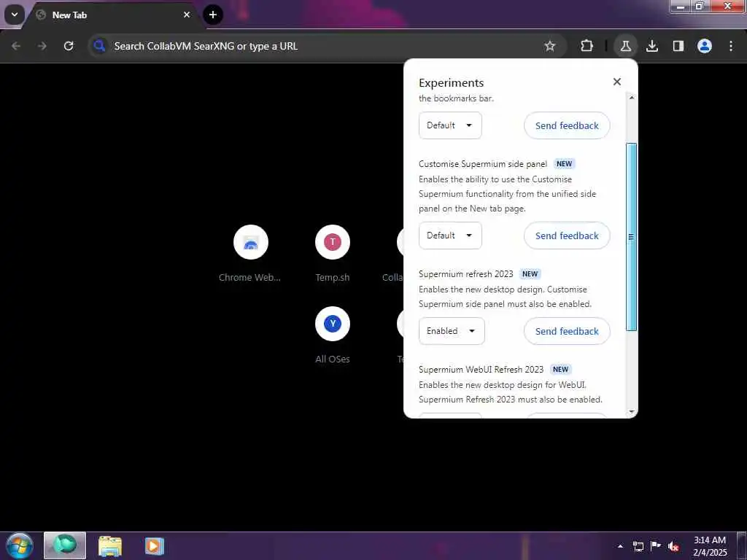Screen dimensions: 747x560
Task: Click the Supermium refresh 2023 title
Action: click(466, 274)
